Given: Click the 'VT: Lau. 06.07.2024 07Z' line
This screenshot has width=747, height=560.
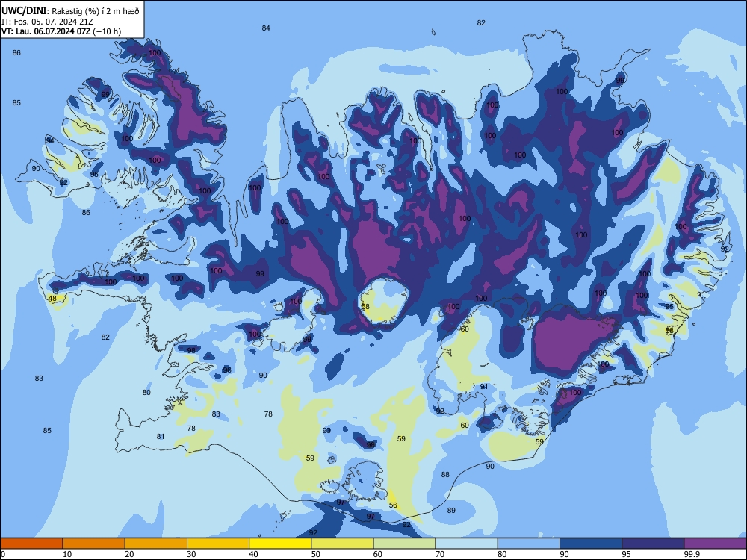Looking at the screenshot, I should point(46,31).
